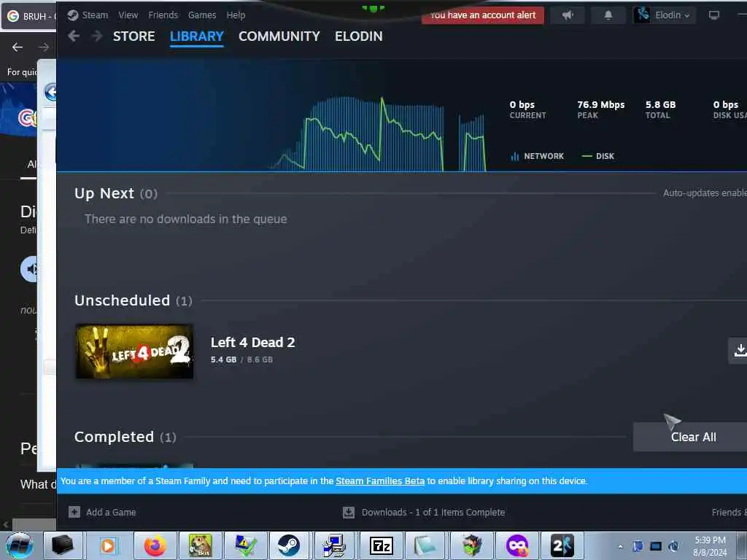747x560 pixels.
Task: Click the NETWORK graph legend
Action: [538, 156]
